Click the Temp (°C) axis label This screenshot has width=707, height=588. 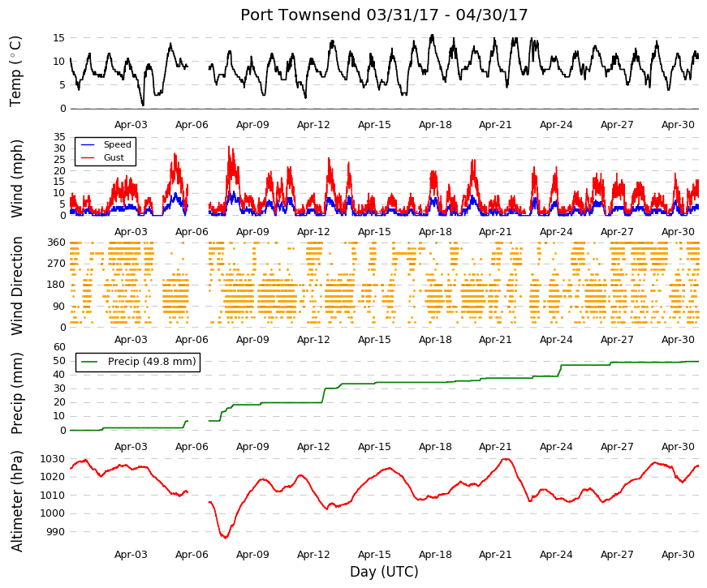15,71
